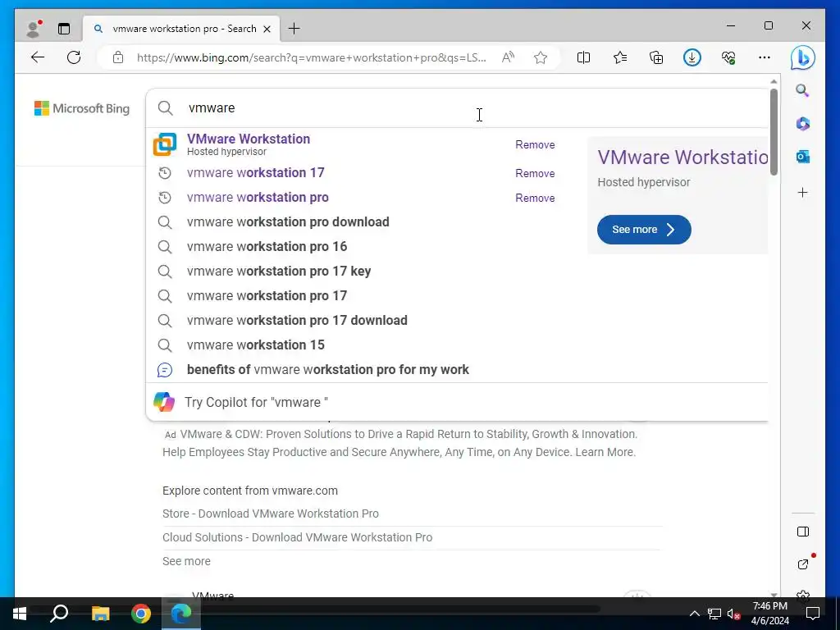Open the Outlook sidebar icon

pos(802,157)
